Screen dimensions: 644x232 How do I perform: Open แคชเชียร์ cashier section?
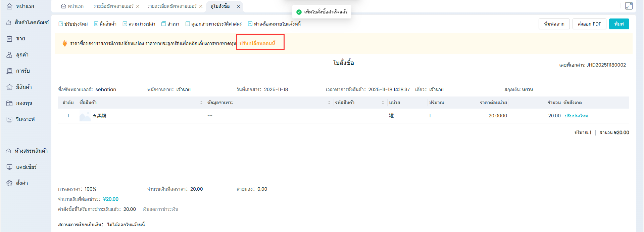click(x=26, y=167)
